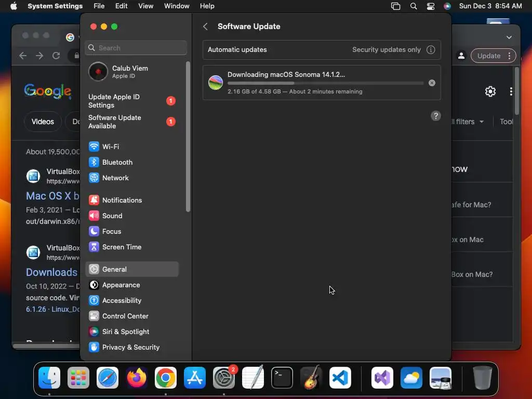Open Visual Studio from the Dock
The image size is (532, 399).
click(382, 378)
